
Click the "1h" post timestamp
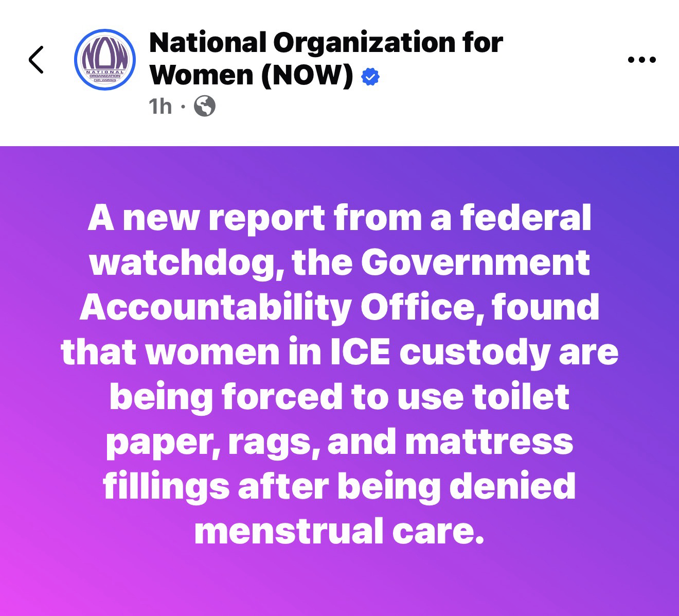159,107
